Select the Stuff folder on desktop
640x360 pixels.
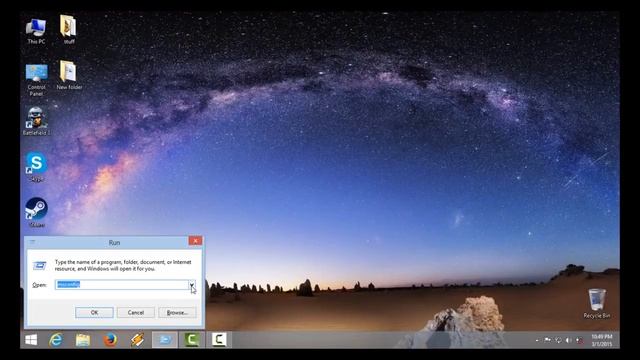coord(69,29)
